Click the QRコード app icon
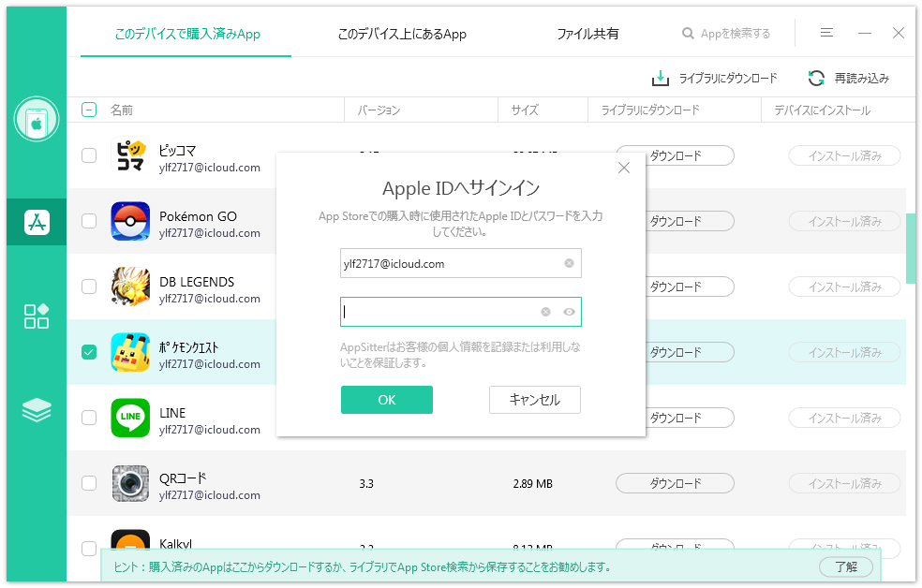The width and height of the screenshot is (922, 588). (x=130, y=483)
